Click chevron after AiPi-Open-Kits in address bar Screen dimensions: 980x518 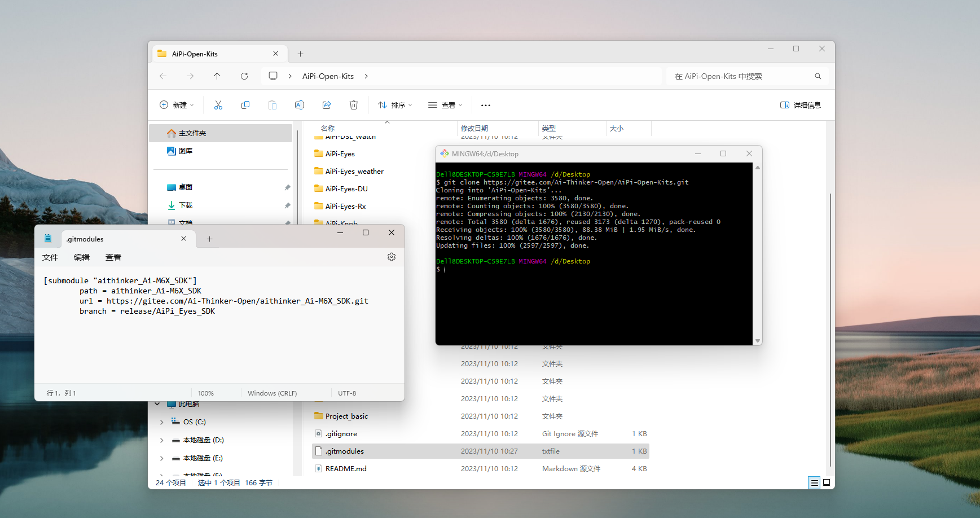click(366, 76)
